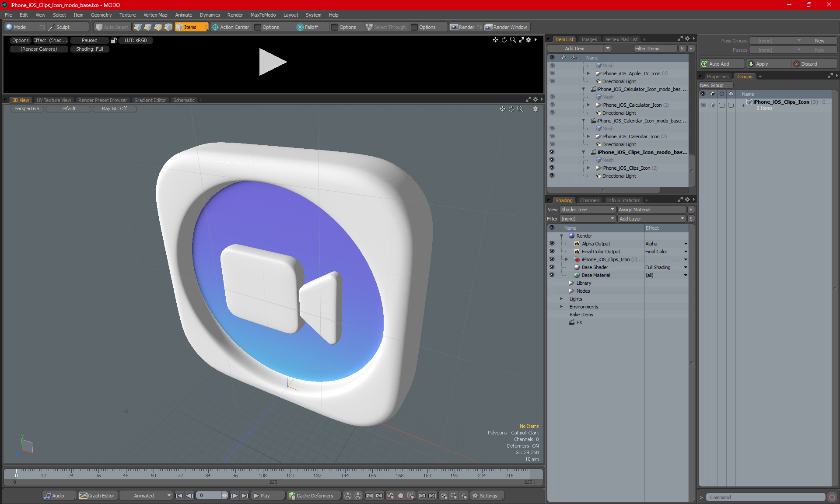This screenshot has width=840, height=504.
Task: Toggle the preview lock icon
Action: pos(114,40)
